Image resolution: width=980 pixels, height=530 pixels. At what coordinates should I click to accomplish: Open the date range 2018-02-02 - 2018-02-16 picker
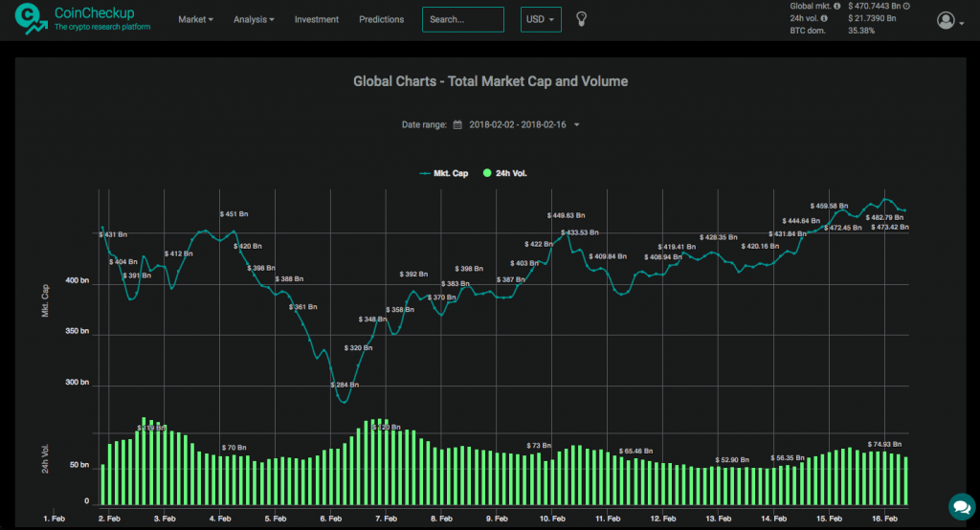coord(523,124)
